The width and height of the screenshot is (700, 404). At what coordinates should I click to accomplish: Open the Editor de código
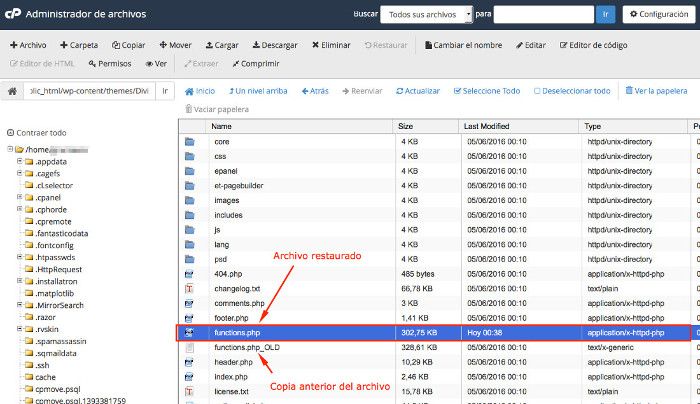tap(594, 45)
